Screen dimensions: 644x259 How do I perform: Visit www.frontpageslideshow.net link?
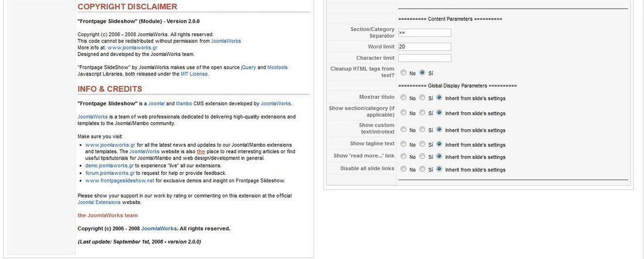[x=120, y=181]
